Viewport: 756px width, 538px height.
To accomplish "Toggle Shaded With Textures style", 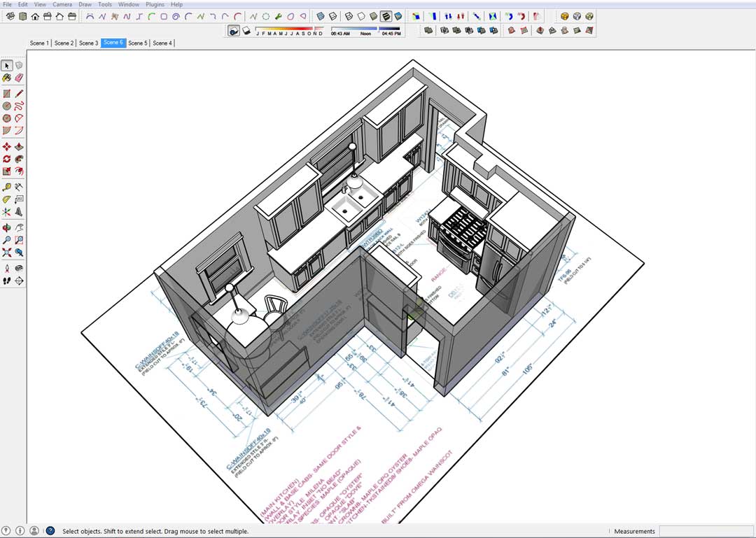I will 386,16.
